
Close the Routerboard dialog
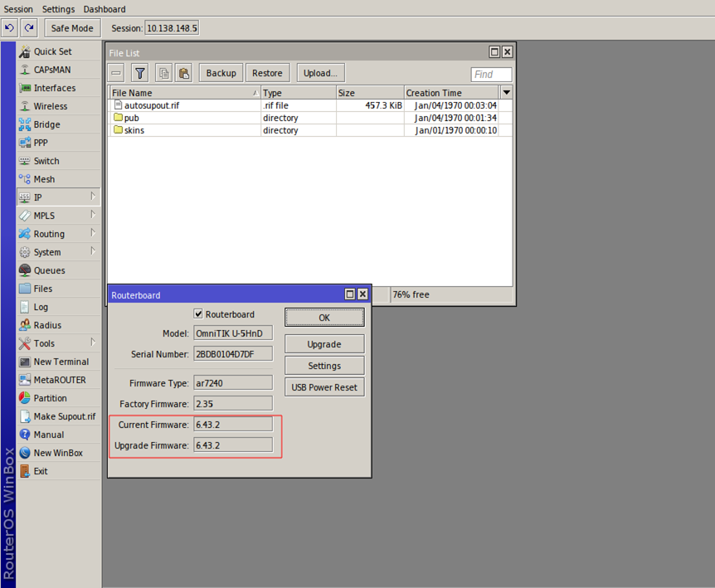[362, 294]
